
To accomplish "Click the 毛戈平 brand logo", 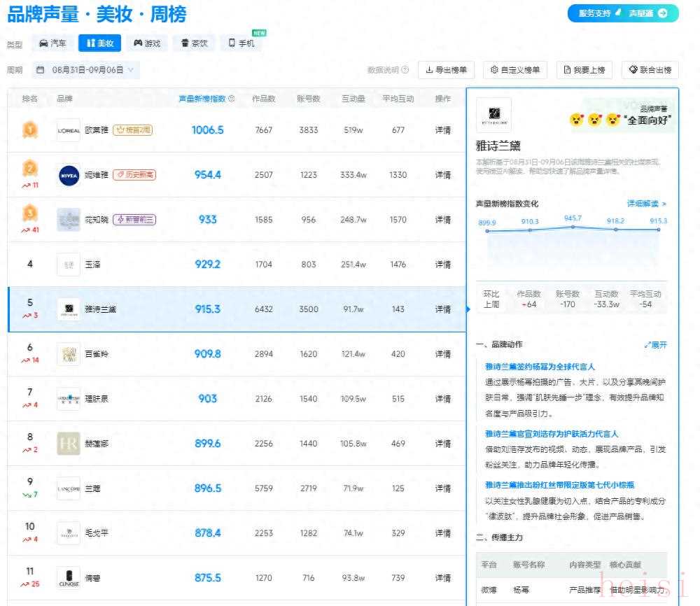I will pos(69,533).
